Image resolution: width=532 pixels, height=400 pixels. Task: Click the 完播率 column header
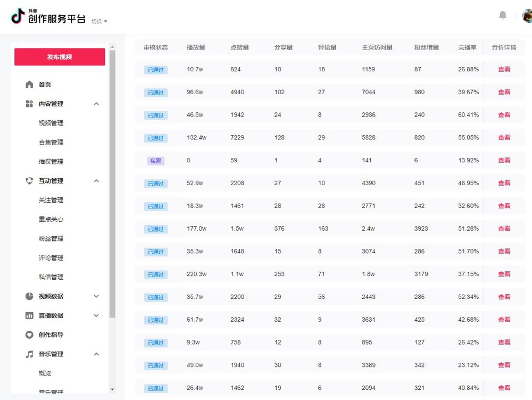click(x=467, y=47)
